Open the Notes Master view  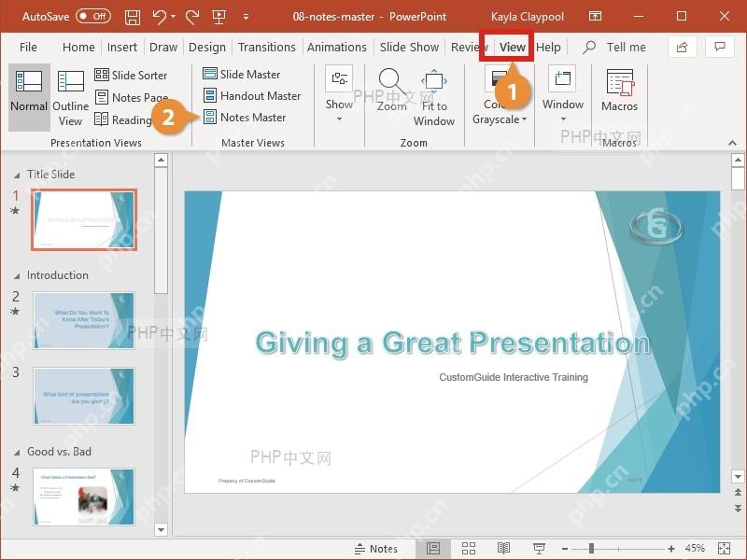pyautogui.click(x=245, y=118)
